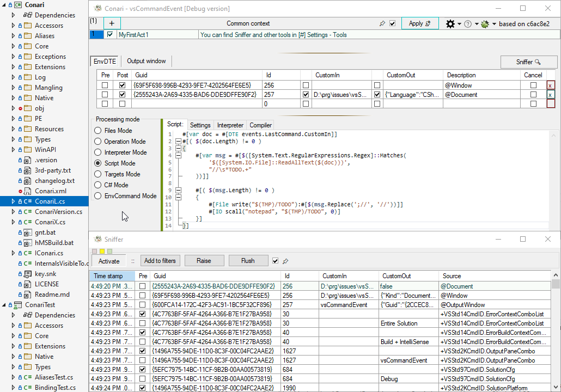
Task: Click the empty Guid field in new row
Action: pyautogui.click(x=196, y=104)
